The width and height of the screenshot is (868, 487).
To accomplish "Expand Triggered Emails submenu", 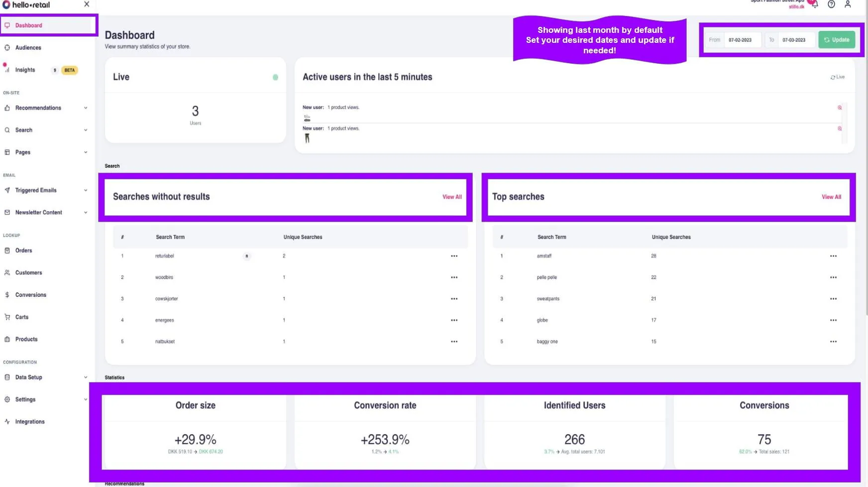I will 46,190.
